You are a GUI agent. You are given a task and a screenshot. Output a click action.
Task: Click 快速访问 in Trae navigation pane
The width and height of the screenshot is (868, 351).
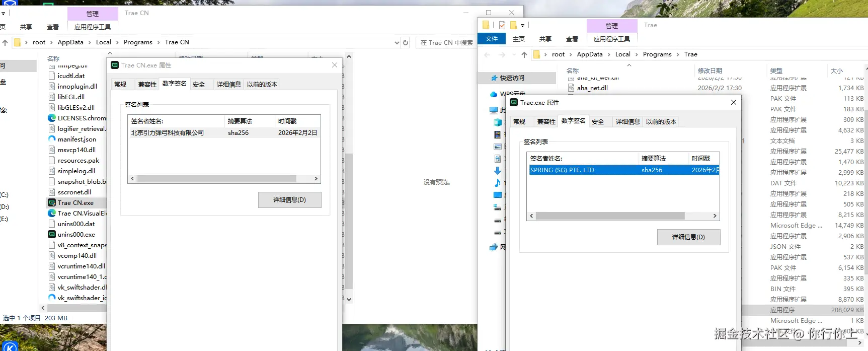(x=512, y=78)
